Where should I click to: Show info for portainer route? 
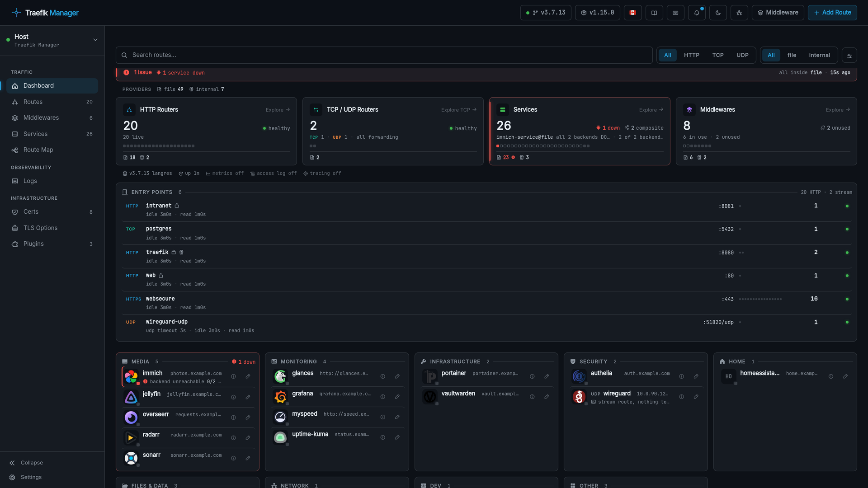coord(532,376)
